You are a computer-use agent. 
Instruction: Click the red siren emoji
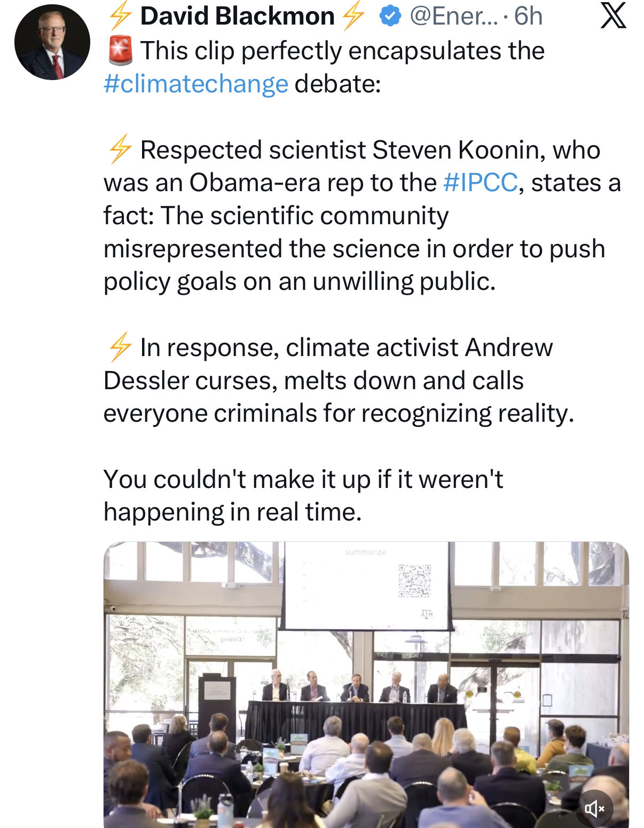click(120, 51)
